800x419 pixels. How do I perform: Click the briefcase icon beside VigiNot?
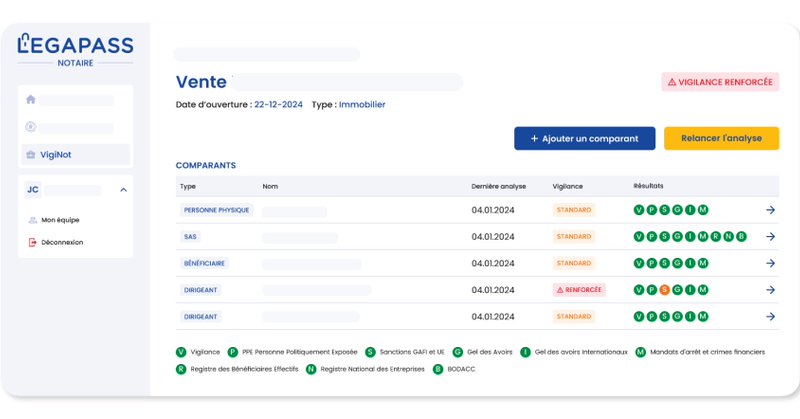click(x=31, y=155)
